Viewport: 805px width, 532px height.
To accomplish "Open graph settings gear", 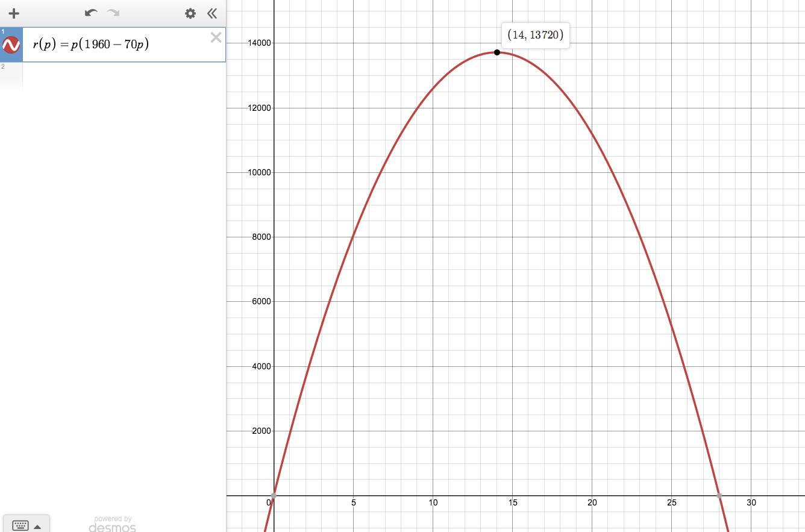I will tap(190, 13).
